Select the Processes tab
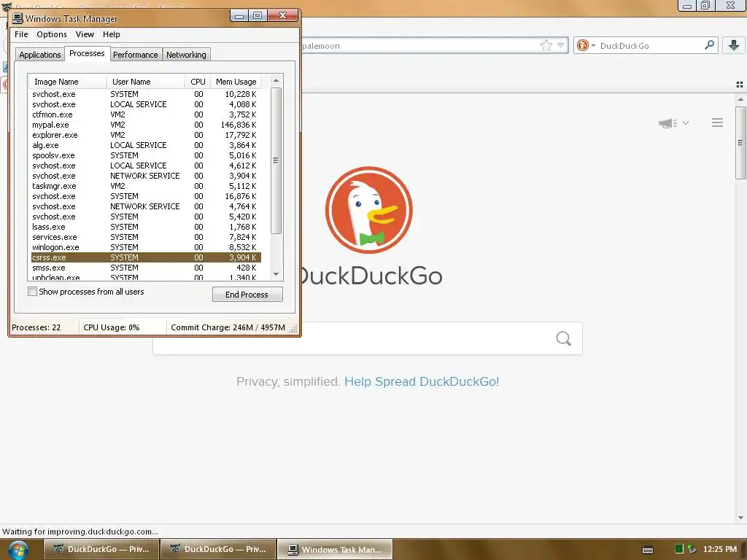Screen dimensions: 747x560 [87, 53]
